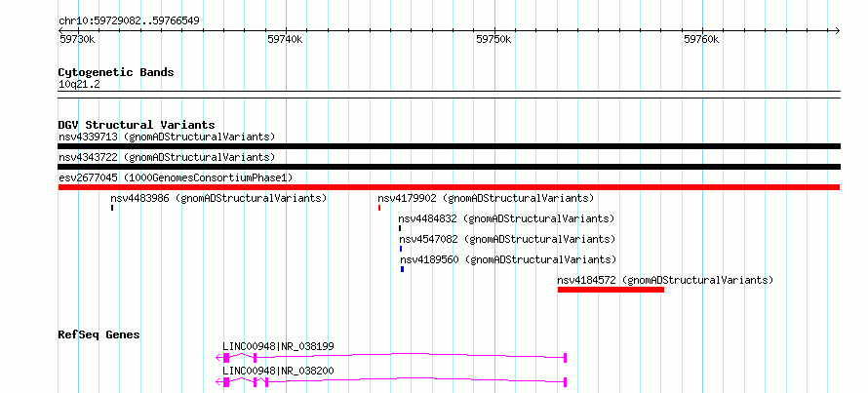
Task: Click the nsv4189560 blue marker
Action: point(403,269)
